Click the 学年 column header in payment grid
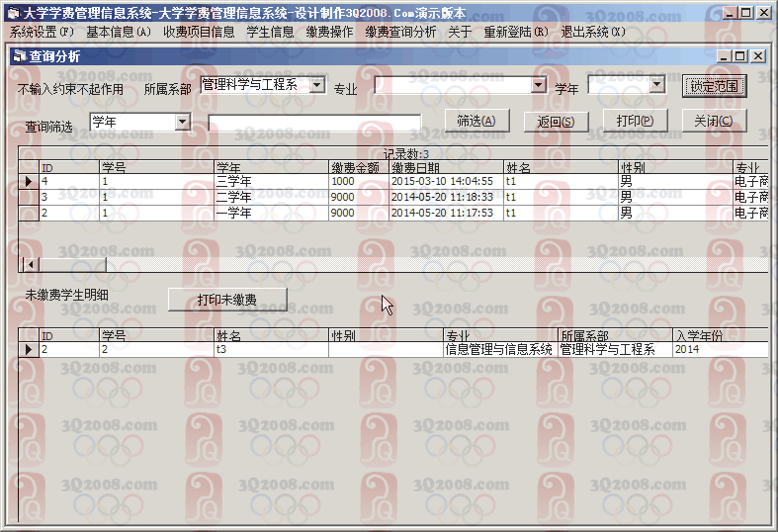The width and height of the screenshot is (778, 532). (272, 167)
